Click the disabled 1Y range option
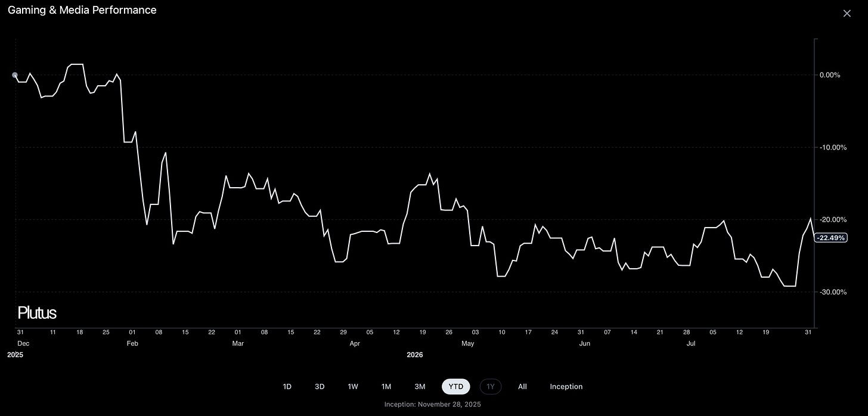The image size is (868, 416). click(x=491, y=387)
